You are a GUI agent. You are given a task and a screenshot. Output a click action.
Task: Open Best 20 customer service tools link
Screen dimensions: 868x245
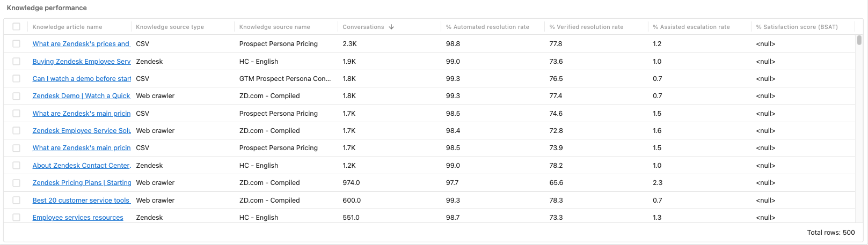click(82, 201)
